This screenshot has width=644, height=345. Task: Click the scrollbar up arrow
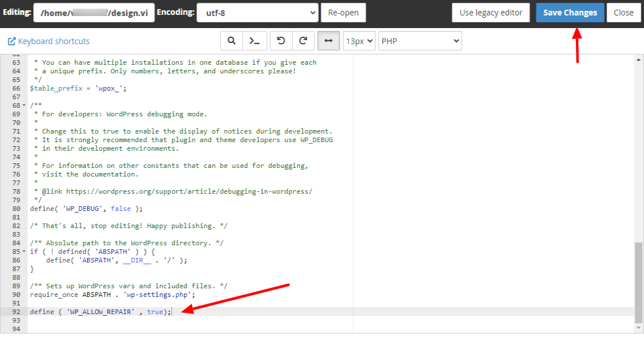(x=638, y=59)
